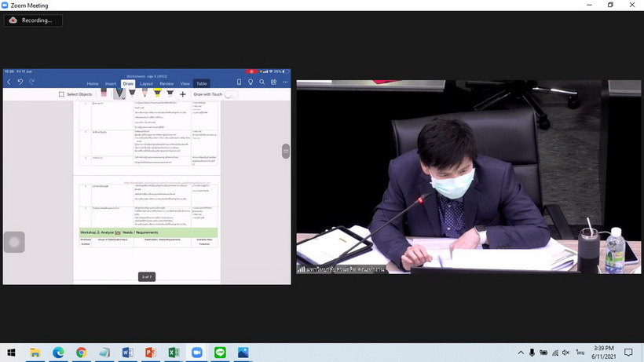Open network settings in the tray
The width and height of the screenshot is (644, 362).
(555, 353)
